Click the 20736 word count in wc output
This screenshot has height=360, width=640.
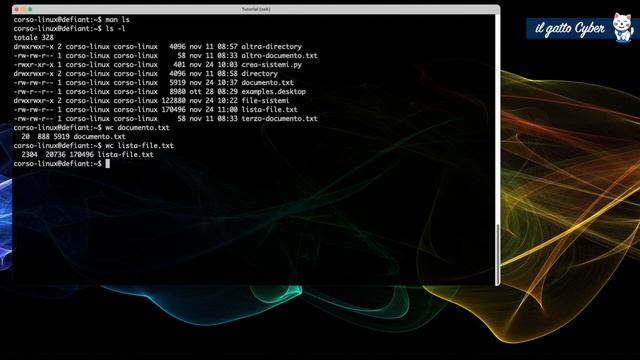pyautogui.click(x=56, y=154)
